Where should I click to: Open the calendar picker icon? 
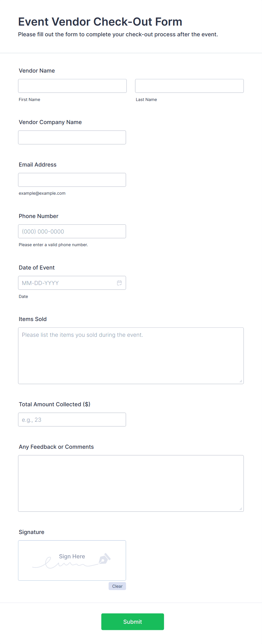119,283
